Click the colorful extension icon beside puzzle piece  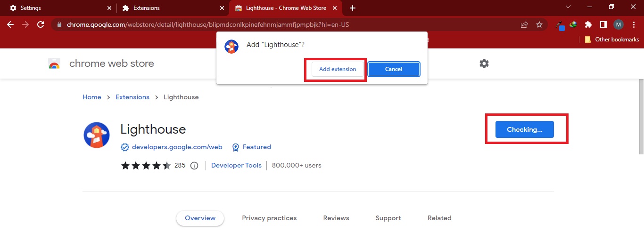tap(573, 24)
